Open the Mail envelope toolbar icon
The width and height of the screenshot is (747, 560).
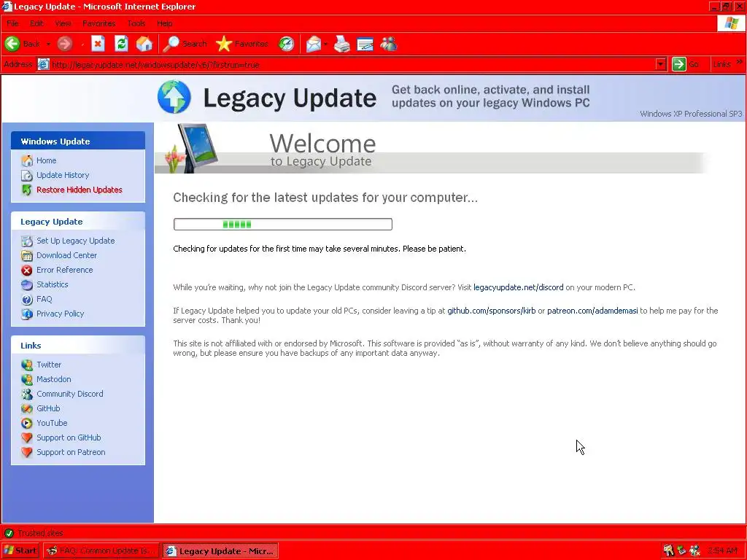coord(314,44)
